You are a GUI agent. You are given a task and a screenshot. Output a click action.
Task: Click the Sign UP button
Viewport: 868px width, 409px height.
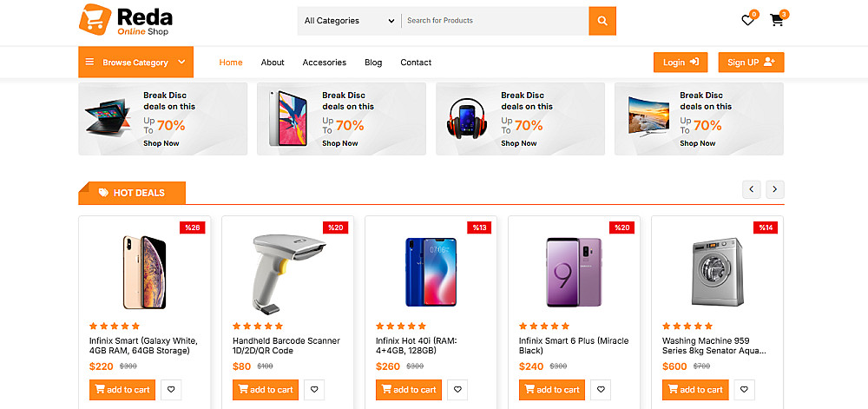tap(751, 63)
